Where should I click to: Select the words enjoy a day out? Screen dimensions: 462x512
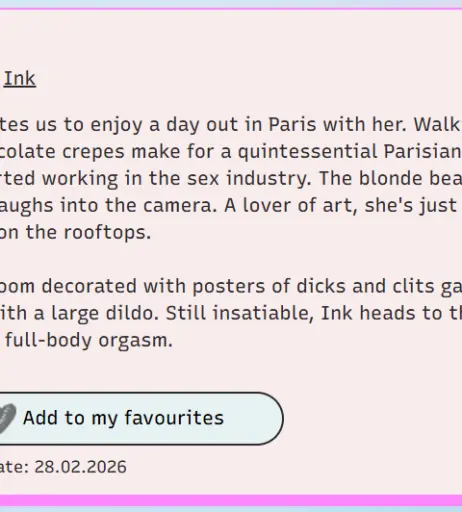click(164, 125)
